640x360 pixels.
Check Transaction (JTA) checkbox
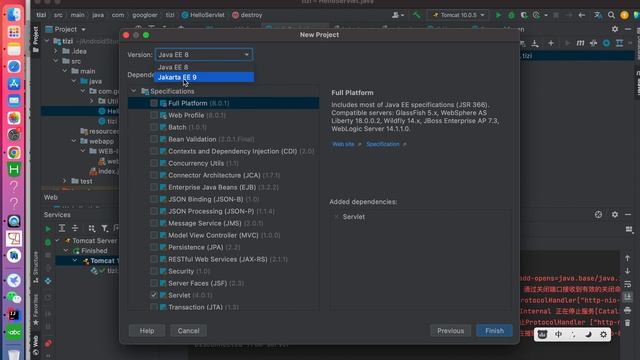pyautogui.click(x=153, y=307)
